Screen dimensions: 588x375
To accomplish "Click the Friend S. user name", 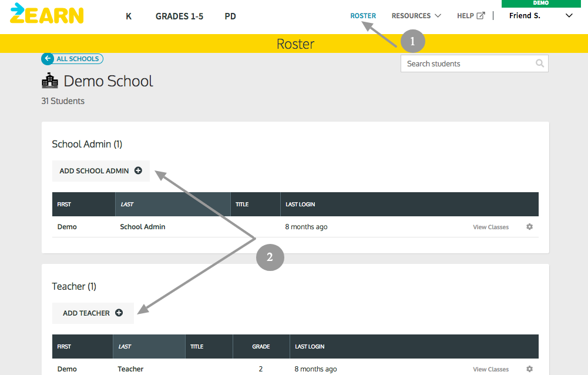I will (x=525, y=15).
